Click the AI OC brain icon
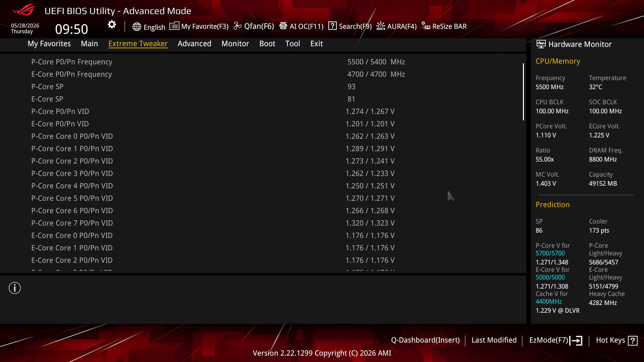Image resolution: width=644 pixels, height=362 pixels. (283, 26)
